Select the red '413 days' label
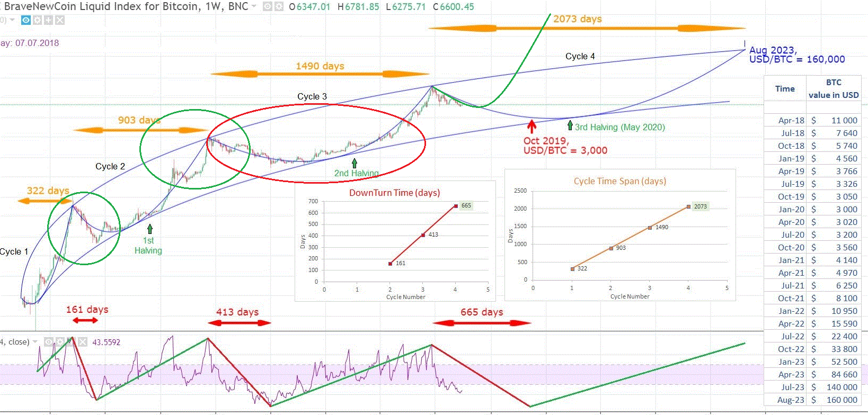The width and height of the screenshot is (868, 415). [237, 312]
